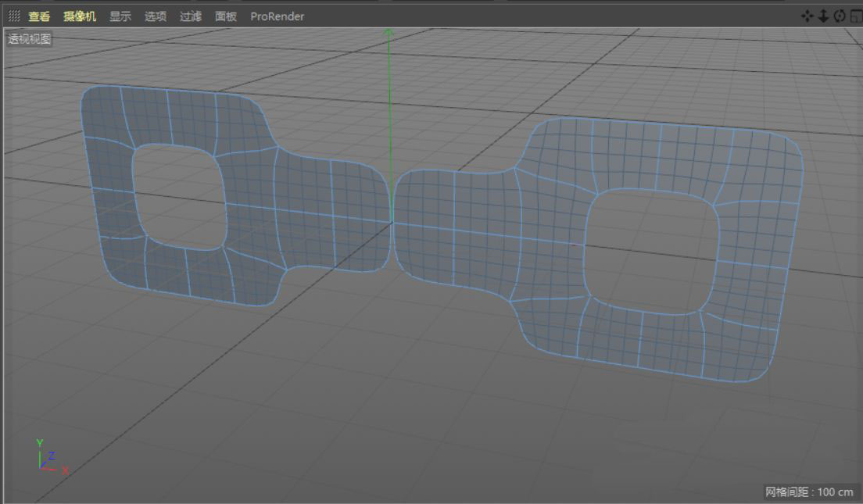Click the XYZ axis gizmo
863x504 pixels.
click(x=48, y=459)
